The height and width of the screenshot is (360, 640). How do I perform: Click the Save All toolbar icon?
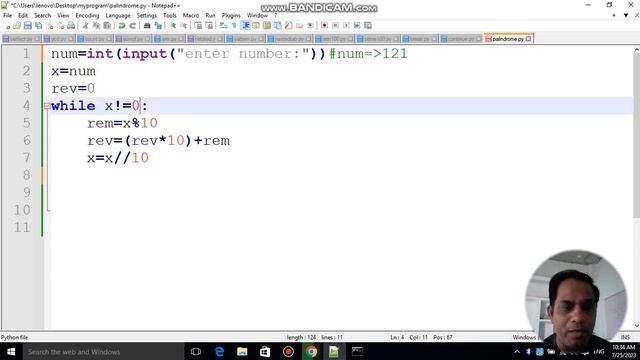point(39,25)
